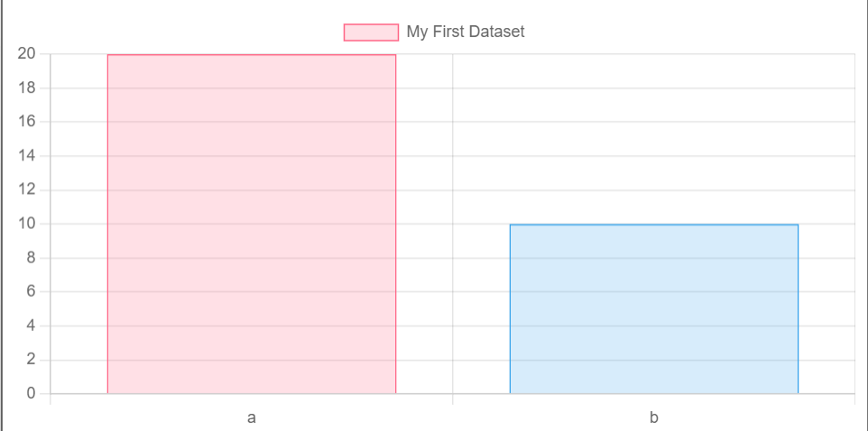Select the blue bar for category b
Screen dimensions: 868x431
(653, 309)
